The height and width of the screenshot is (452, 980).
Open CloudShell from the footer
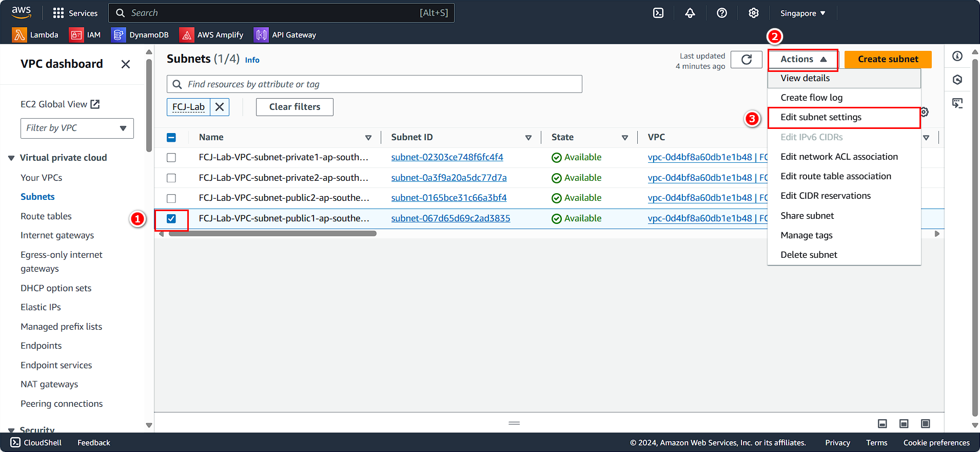[36, 443]
